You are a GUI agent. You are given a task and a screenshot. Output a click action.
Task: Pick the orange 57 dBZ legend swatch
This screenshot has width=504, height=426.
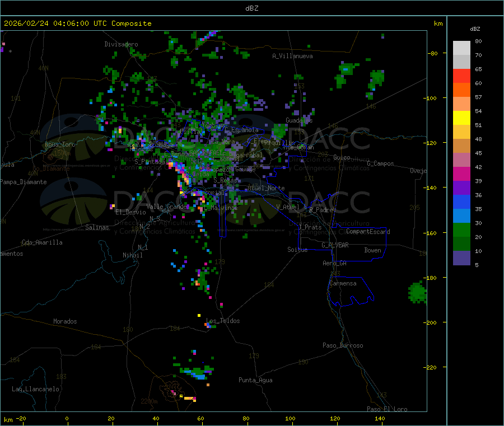[x=461, y=90]
